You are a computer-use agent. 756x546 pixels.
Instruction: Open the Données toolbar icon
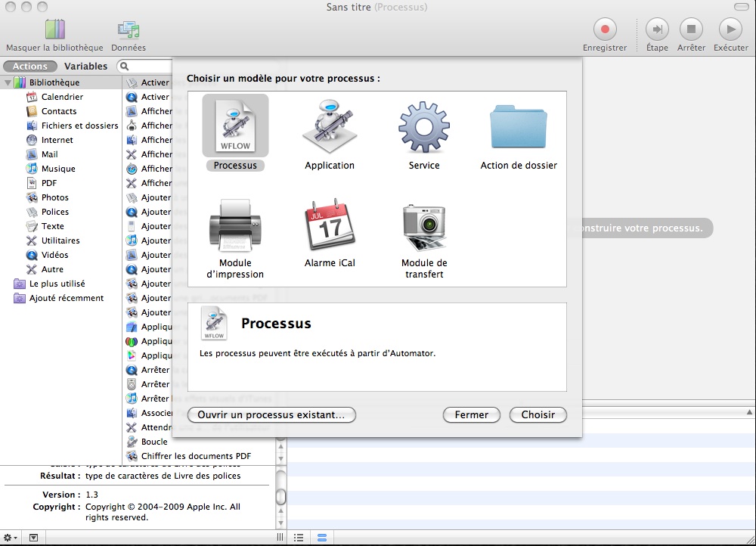[129, 30]
